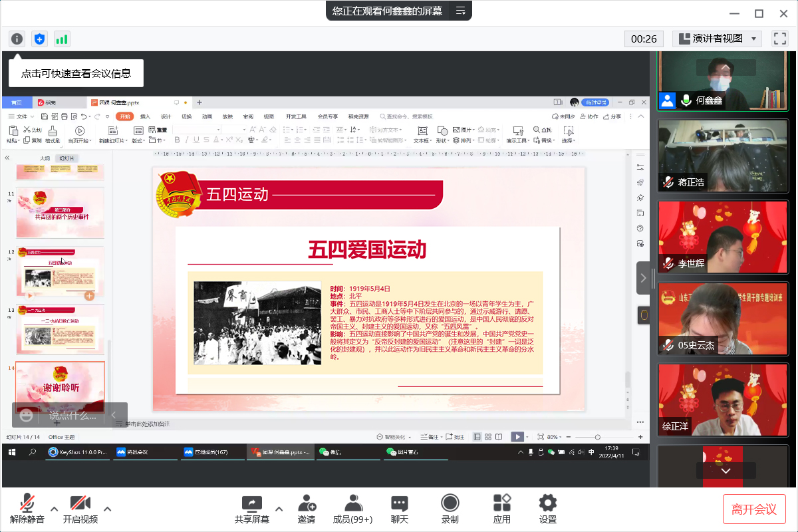Open the Members (99+) list
Image resolution: width=798 pixels, height=532 pixels.
tap(352, 509)
